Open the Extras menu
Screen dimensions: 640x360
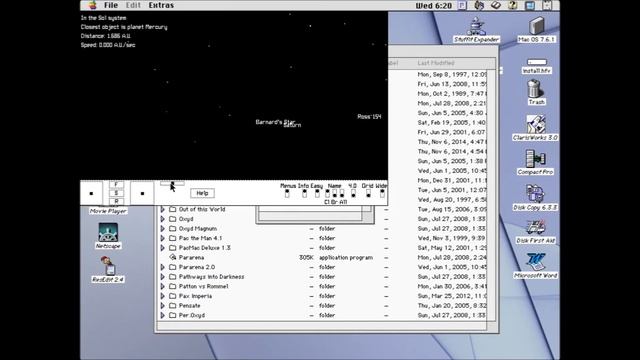pyautogui.click(x=161, y=5)
